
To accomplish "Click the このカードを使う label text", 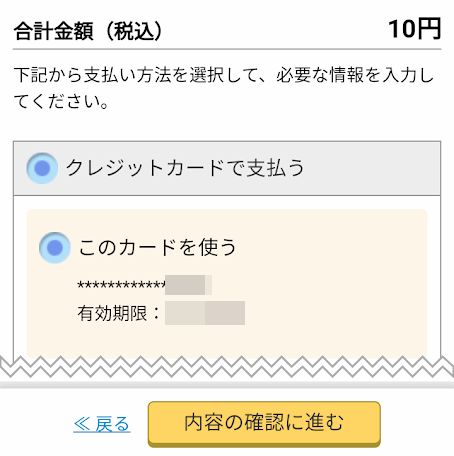I will [x=157, y=247].
